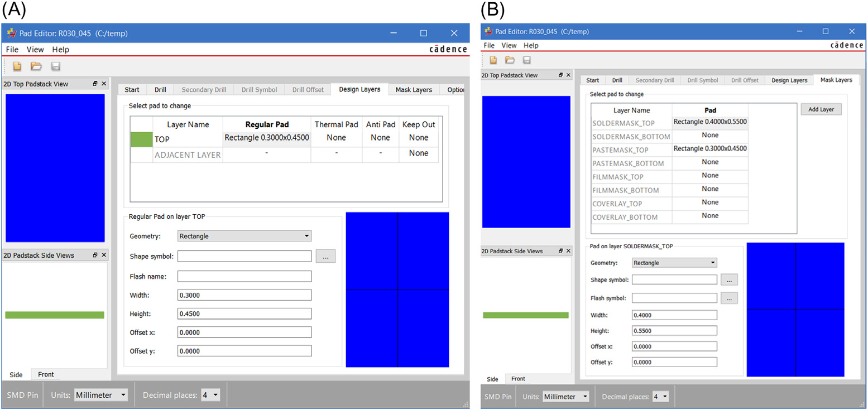
Task: Float 2D Padstack Side Views panel in right window
Action: tap(560, 251)
